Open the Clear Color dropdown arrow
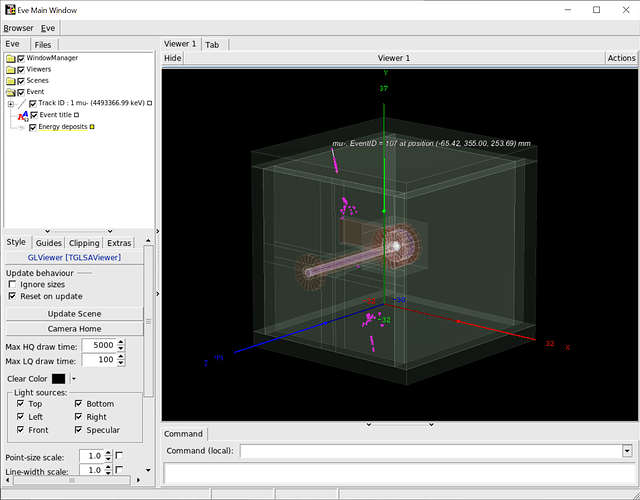Image resolution: width=640 pixels, height=500 pixels. point(73,379)
